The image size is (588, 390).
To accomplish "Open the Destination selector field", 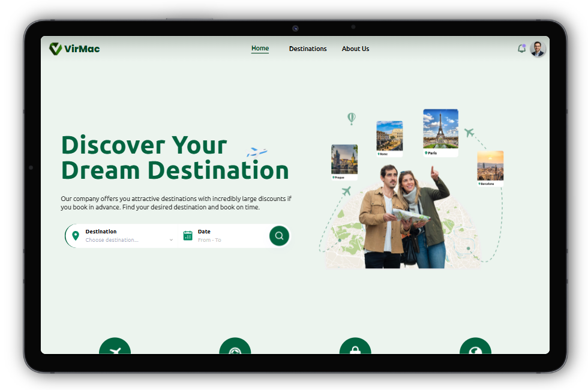I will pyautogui.click(x=122, y=236).
